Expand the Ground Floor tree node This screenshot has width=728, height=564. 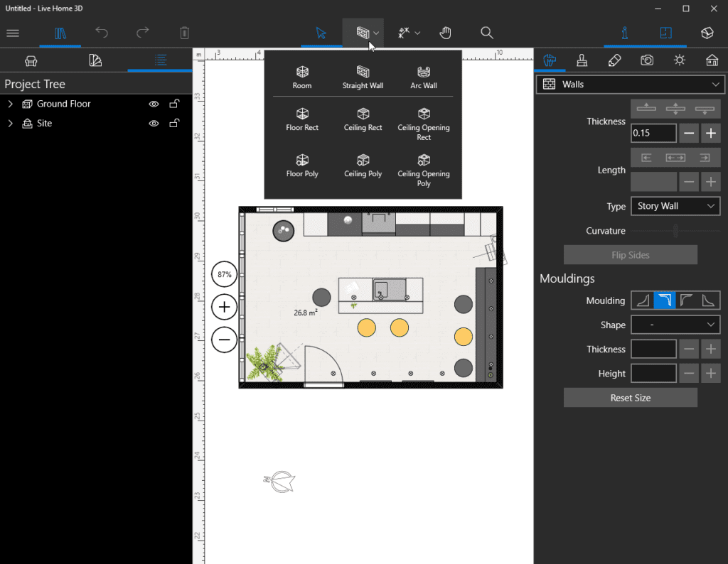[10, 104]
